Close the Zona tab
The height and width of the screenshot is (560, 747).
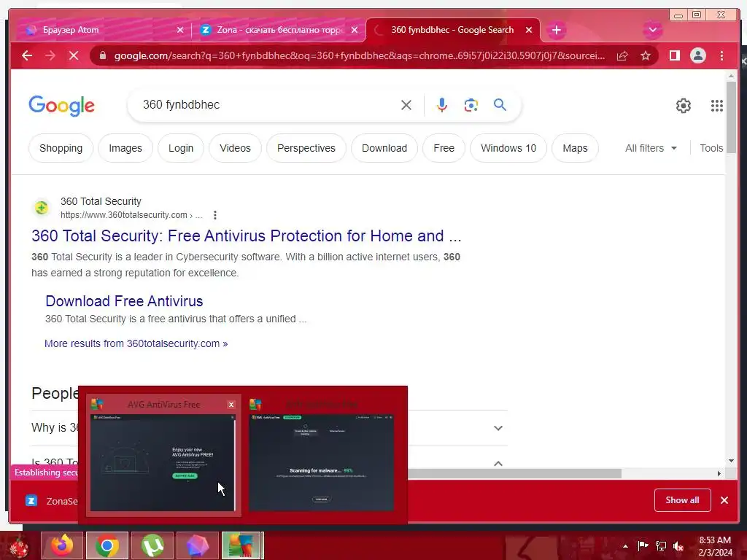pyautogui.click(x=355, y=30)
